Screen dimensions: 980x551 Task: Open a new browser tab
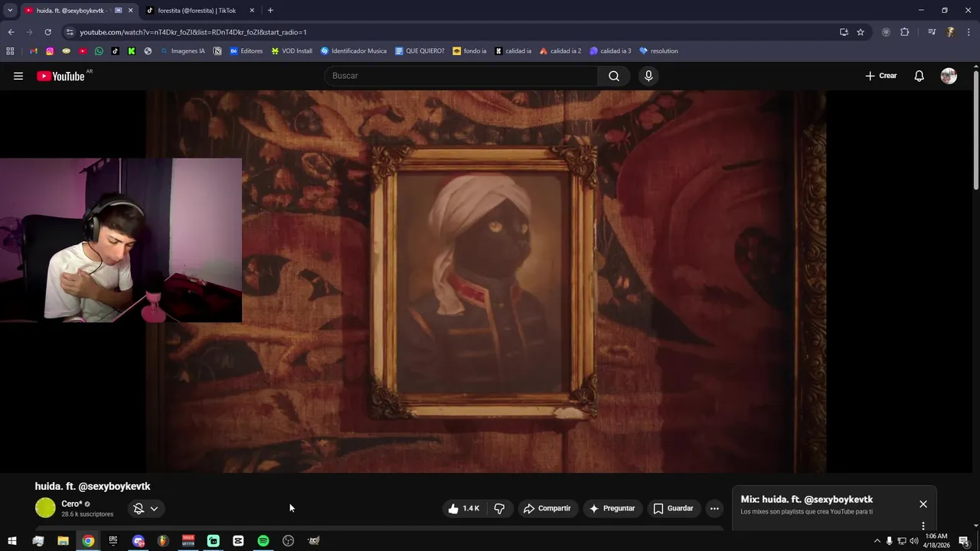click(x=270, y=11)
